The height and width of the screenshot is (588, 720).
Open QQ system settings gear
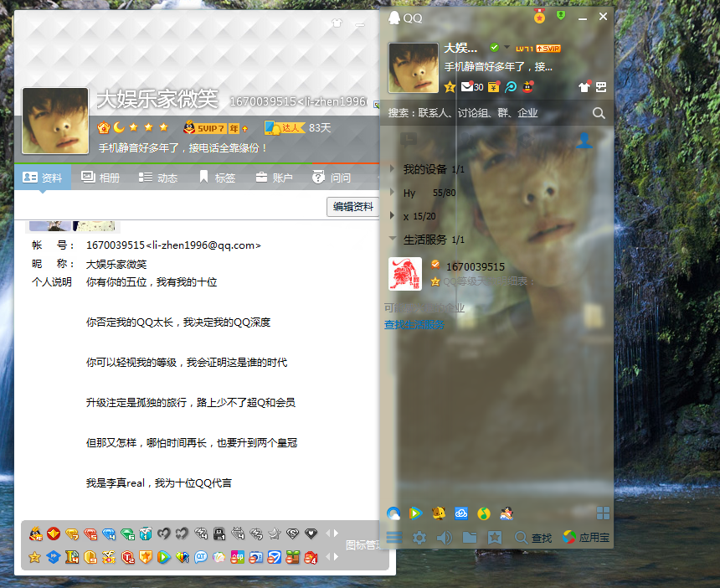pyautogui.click(x=419, y=538)
